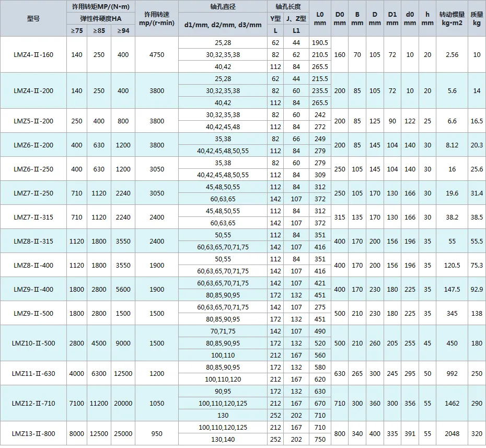Click the 质量 kg column header
Image resolution: width=486 pixels, height=448 pixels.
pyautogui.click(x=476, y=18)
